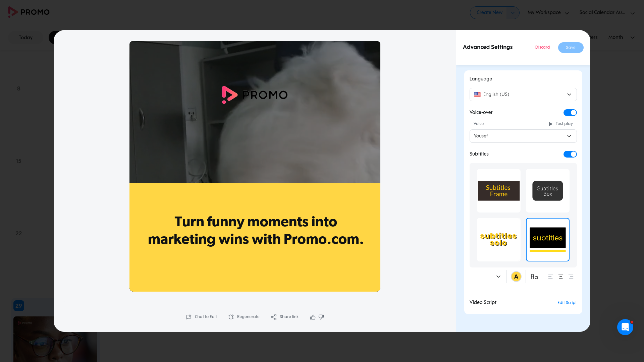Click the calendar day 8 label
This screenshot has height=362, width=644.
[x=19, y=88]
